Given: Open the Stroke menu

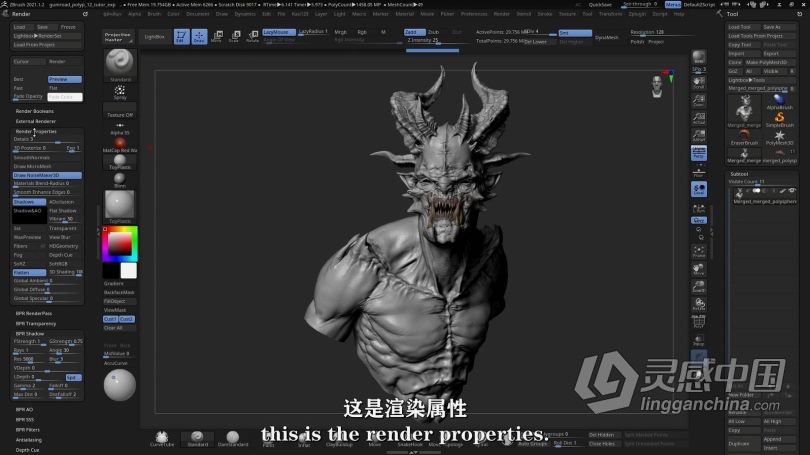Looking at the screenshot, I should click(x=544, y=14).
